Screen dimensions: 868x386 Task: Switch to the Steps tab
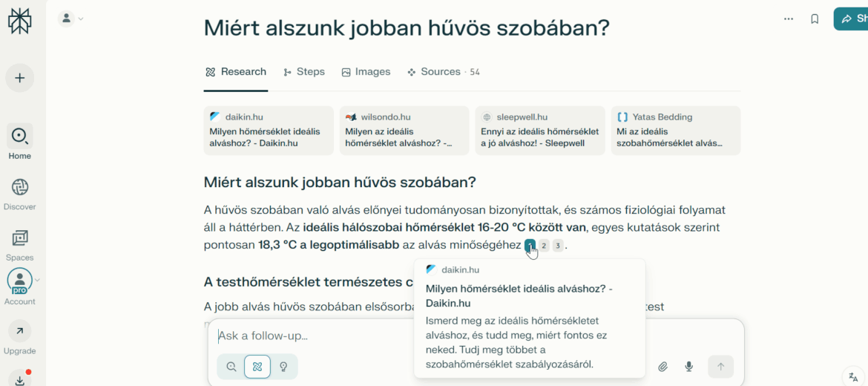click(304, 72)
